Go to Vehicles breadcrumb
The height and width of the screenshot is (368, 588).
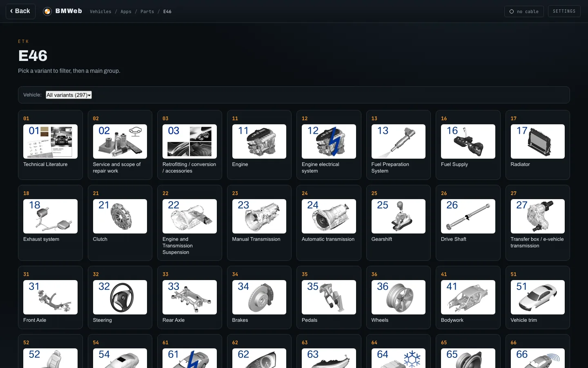(100, 11)
